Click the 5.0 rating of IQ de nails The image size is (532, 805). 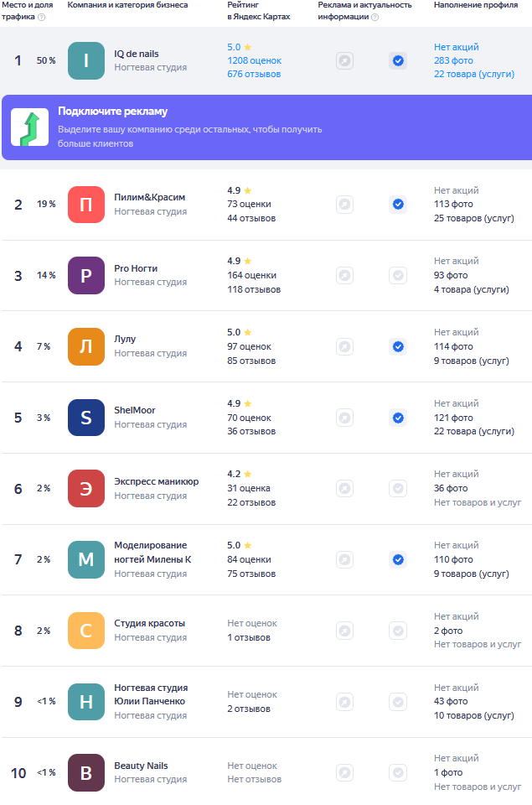coord(234,47)
